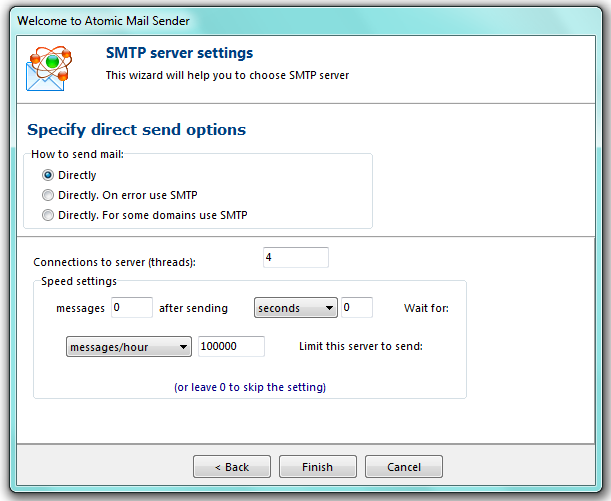Click the Atomic Mail Sender envelope icon

(x=47, y=66)
